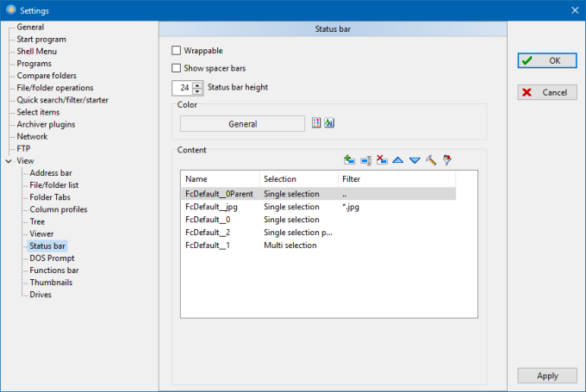This screenshot has width=586, height=392.
Task: Confirm settings with OK button
Action: [547, 60]
